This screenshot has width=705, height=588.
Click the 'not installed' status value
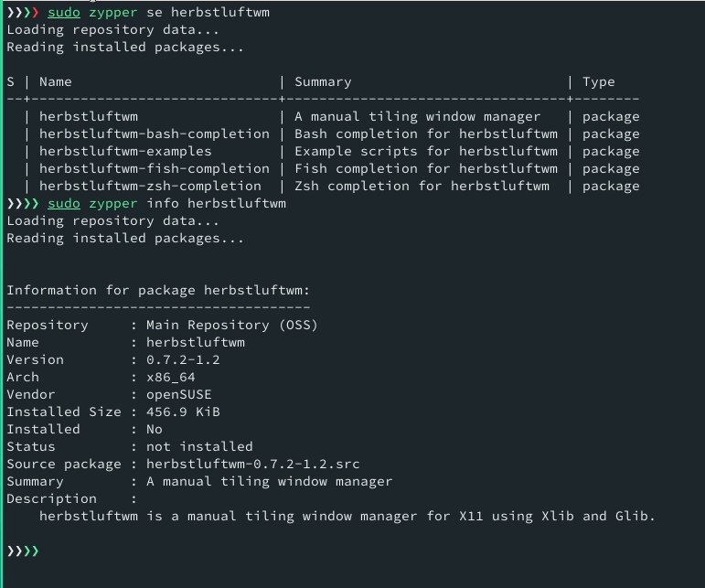199,446
